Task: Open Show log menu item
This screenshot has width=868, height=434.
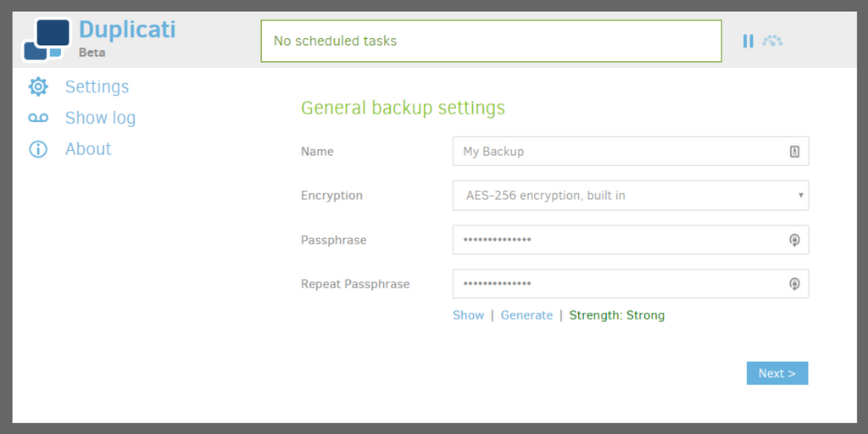Action: point(100,118)
